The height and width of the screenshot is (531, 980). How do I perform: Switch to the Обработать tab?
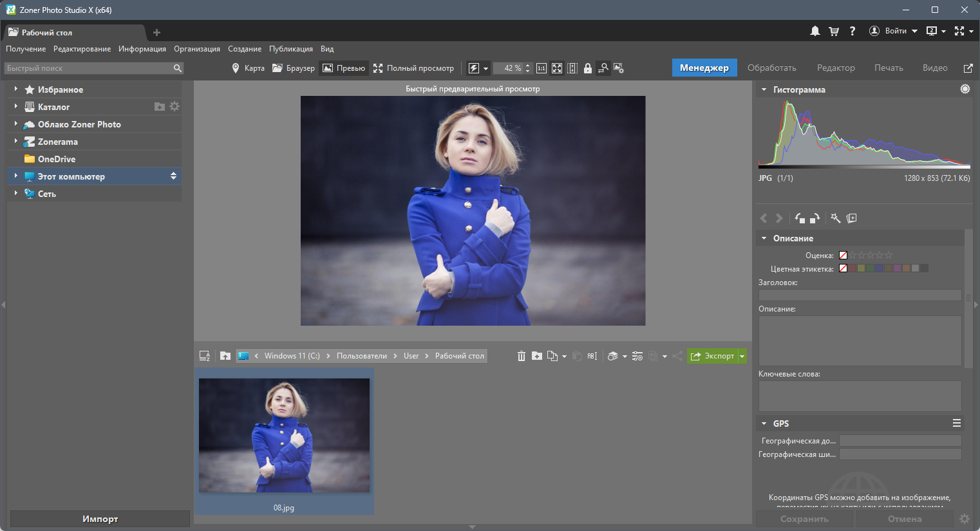coord(772,68)
